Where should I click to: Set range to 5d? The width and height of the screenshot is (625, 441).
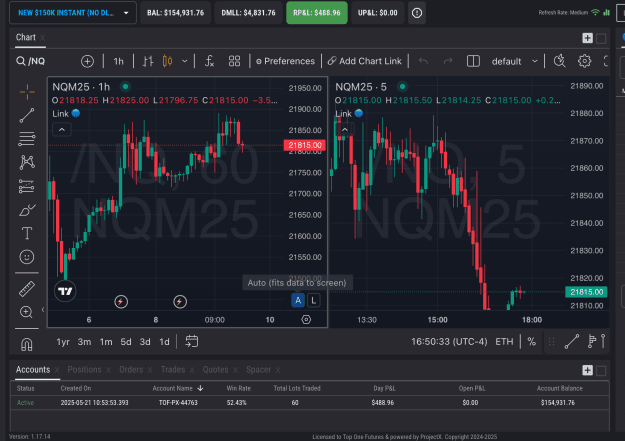pyautogui.click(x=126, y=342)
